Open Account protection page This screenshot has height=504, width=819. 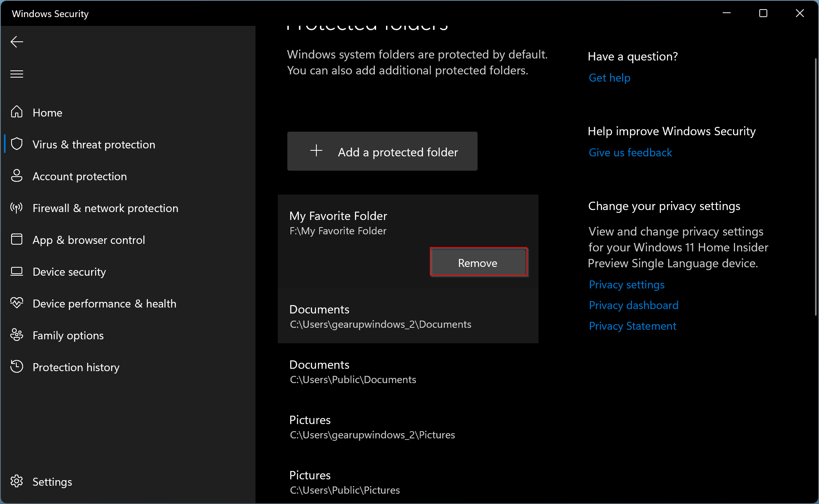click(x=80, y=176)
